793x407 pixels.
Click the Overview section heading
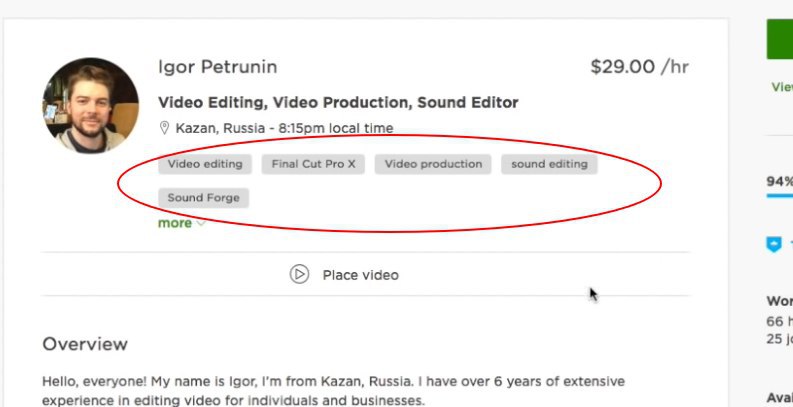pos(85,344)
